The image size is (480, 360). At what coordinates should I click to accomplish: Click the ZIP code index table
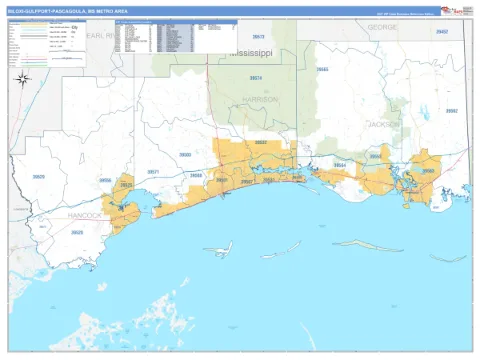(176, 36)
